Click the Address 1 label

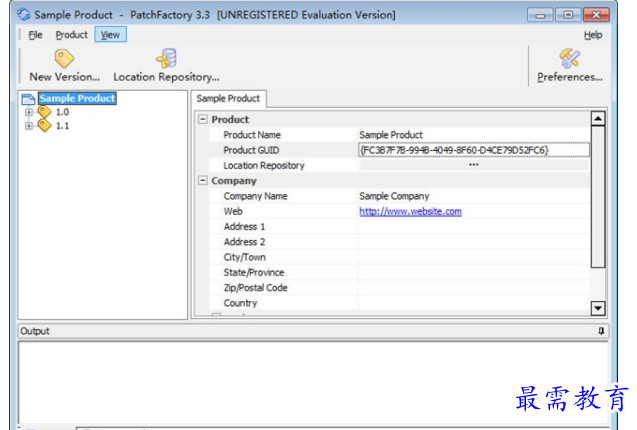tap(244, 227)
